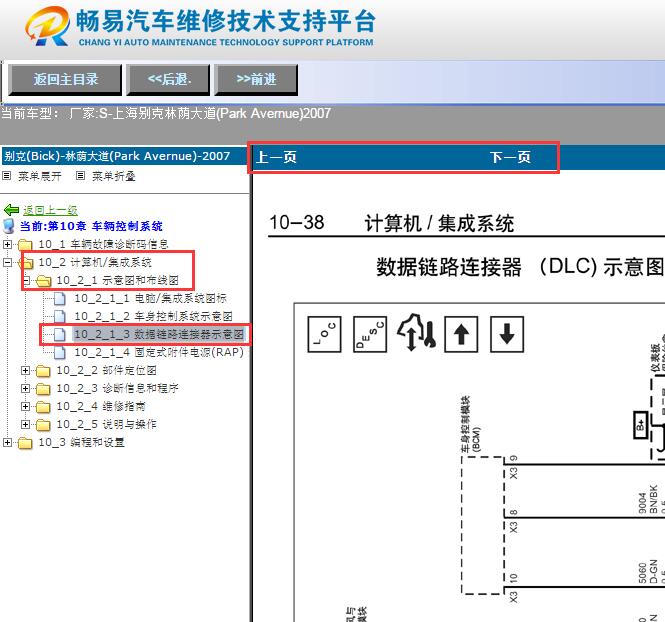
Task: Click the green back arrow icon
Action: tap(11, 210)
